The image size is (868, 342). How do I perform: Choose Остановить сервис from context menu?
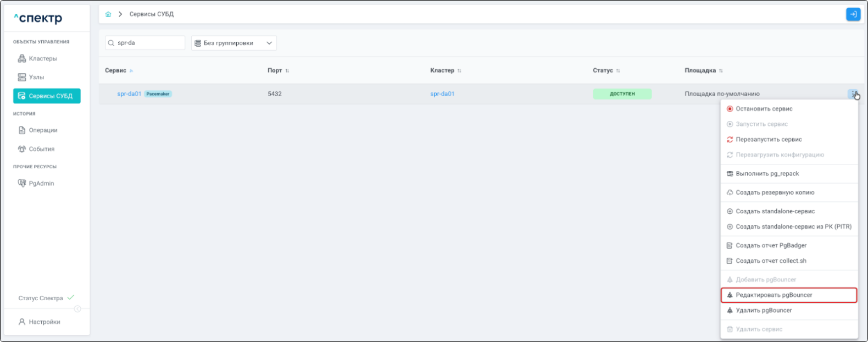tap(764, 109)
